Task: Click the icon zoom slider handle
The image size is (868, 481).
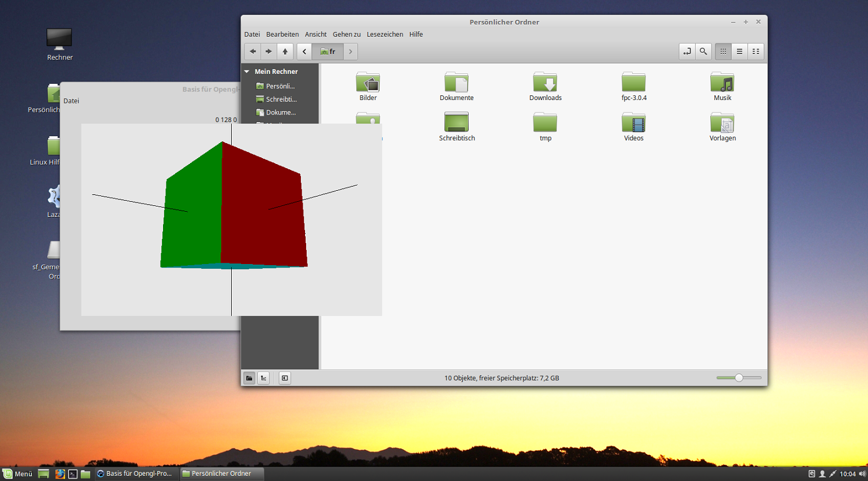Action: (739, 378)
